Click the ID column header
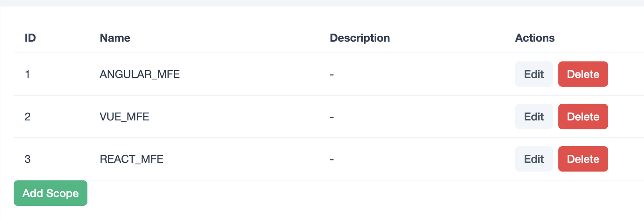 30,38
